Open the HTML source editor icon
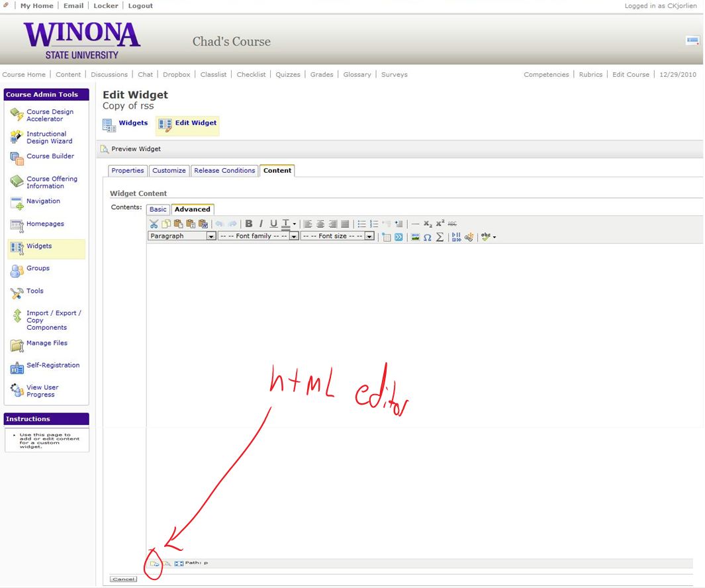The image size is (705, 588). click(x=154, y=563)
